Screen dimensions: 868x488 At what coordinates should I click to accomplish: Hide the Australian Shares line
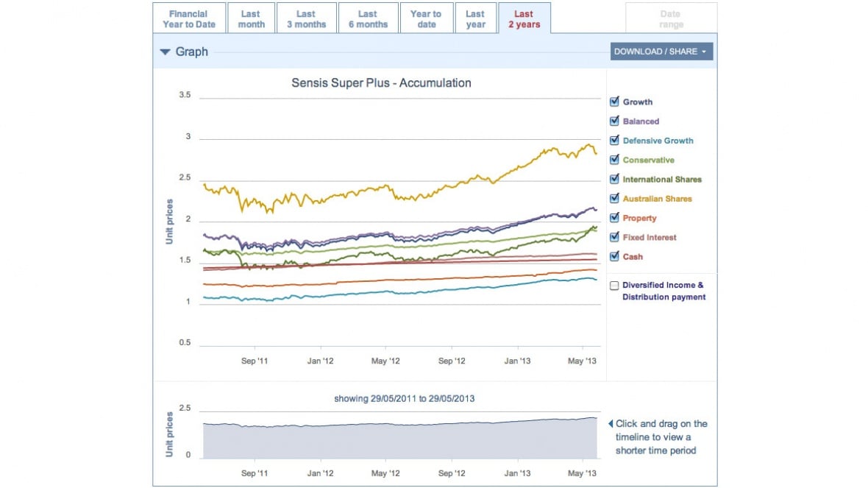tap(614, 198)
